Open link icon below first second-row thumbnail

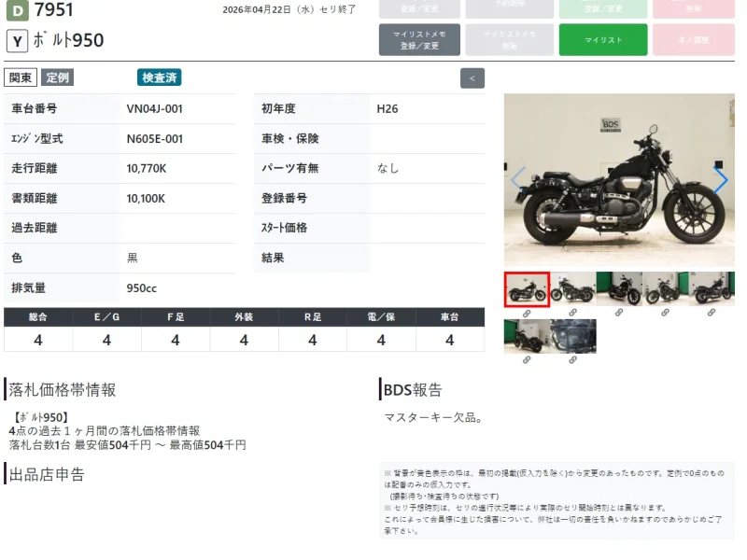pyautogui.click(x=527, y=359)
